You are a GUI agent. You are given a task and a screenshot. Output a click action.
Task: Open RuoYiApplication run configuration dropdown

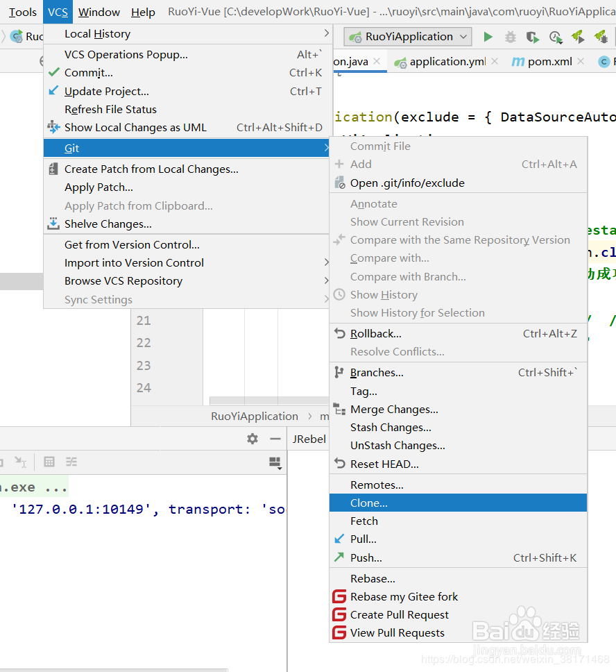[408, 37]
